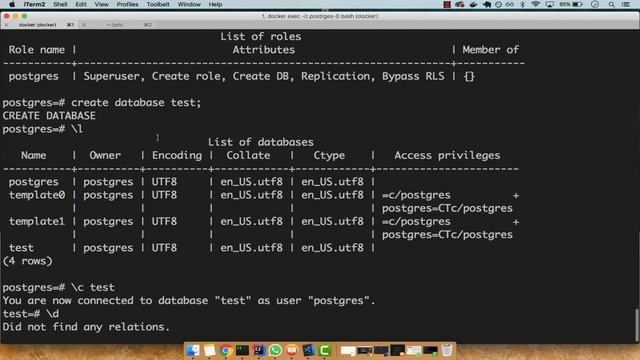Click the 'Member of' column header
Image resolution: width=640 pixels, height=360 pixels.
[490, 50]
